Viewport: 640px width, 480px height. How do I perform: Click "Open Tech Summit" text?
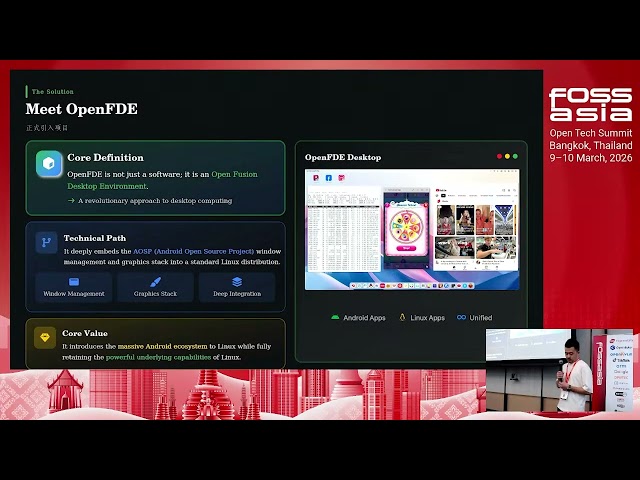point(591,133)
